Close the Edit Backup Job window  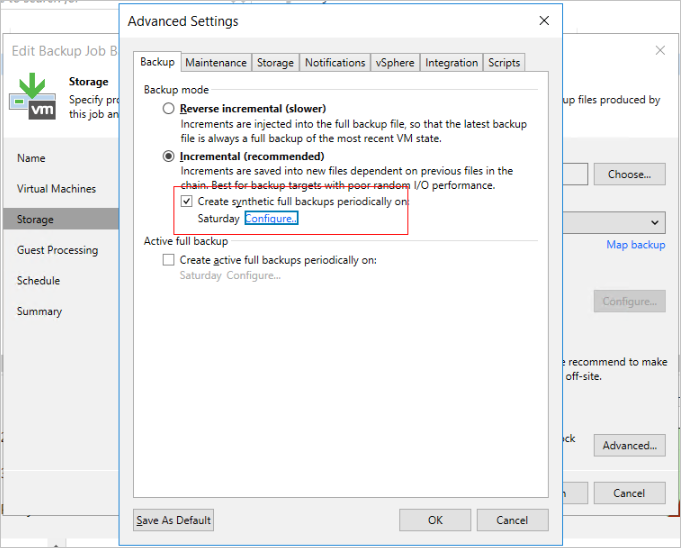click(x=660, y=50)
